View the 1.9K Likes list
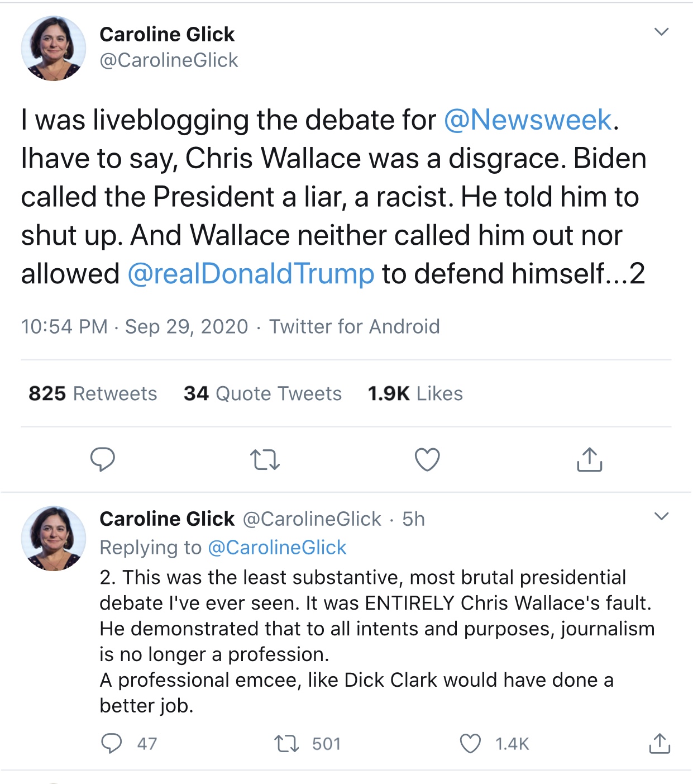This screenshot has width=693, height=784. 415,393
